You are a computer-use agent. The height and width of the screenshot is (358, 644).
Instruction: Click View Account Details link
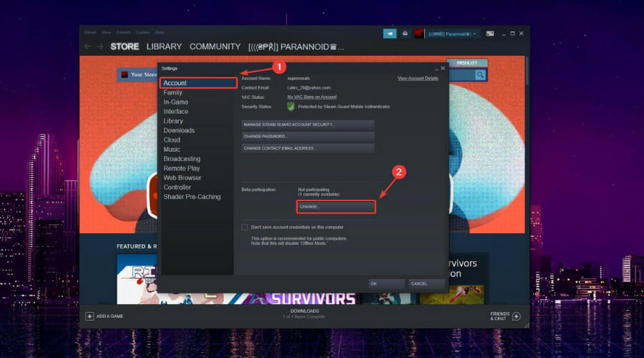418,78
